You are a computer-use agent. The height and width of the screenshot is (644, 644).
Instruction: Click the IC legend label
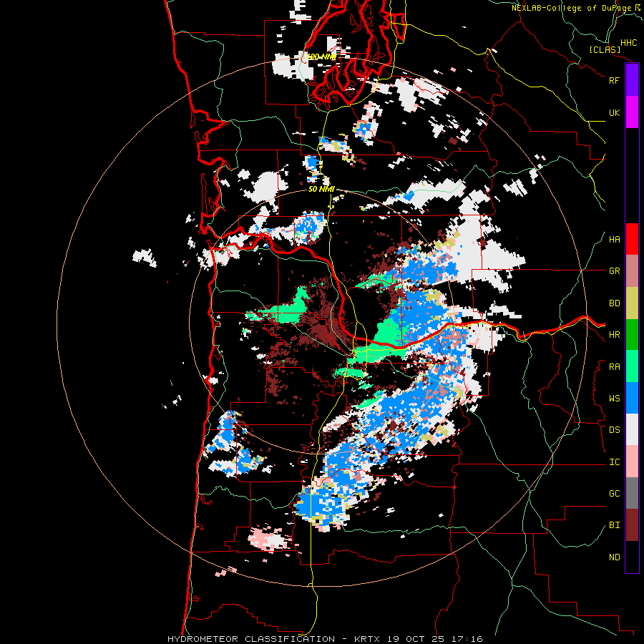614,462
